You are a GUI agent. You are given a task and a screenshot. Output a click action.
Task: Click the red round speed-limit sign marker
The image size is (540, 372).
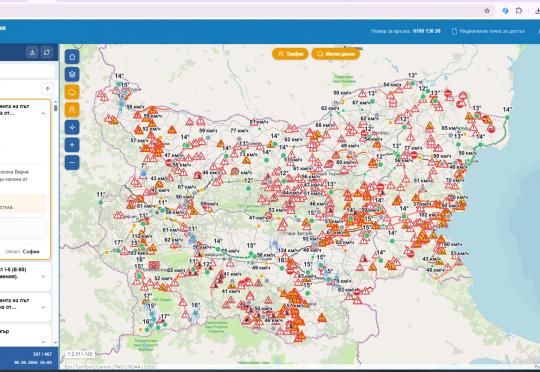click(235, 171)
